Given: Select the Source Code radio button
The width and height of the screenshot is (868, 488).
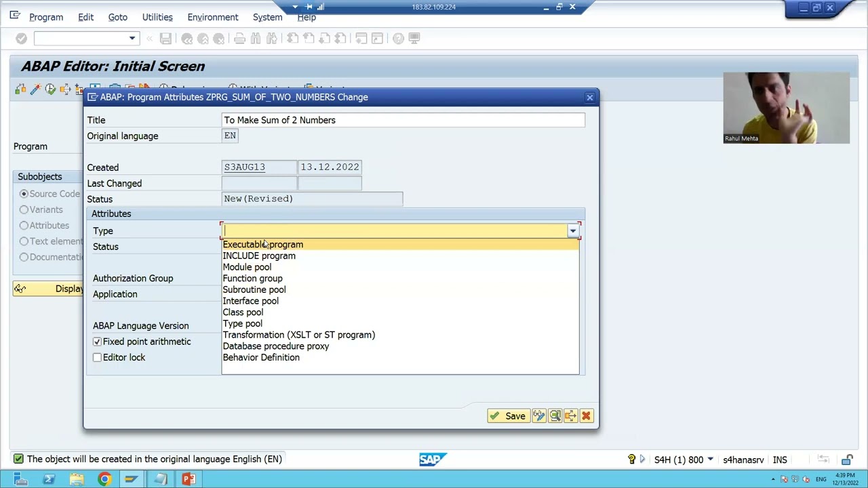Looking at the screenshot, I should click(x=24, y=194).
